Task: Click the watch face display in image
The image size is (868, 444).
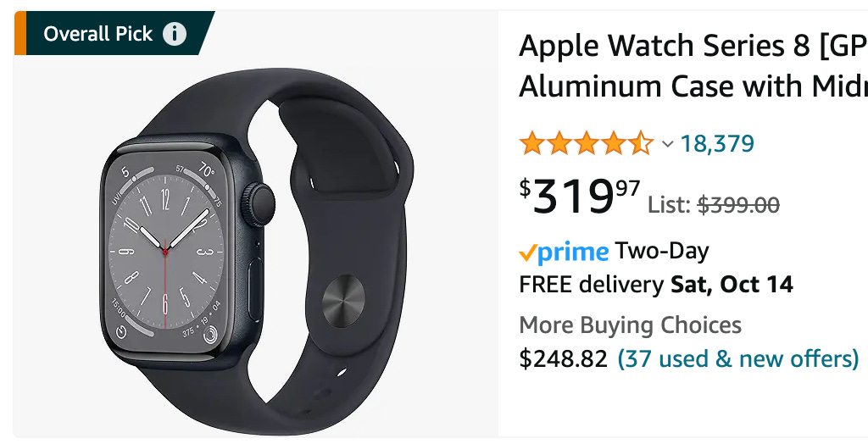Action: [x=166, y=251]
